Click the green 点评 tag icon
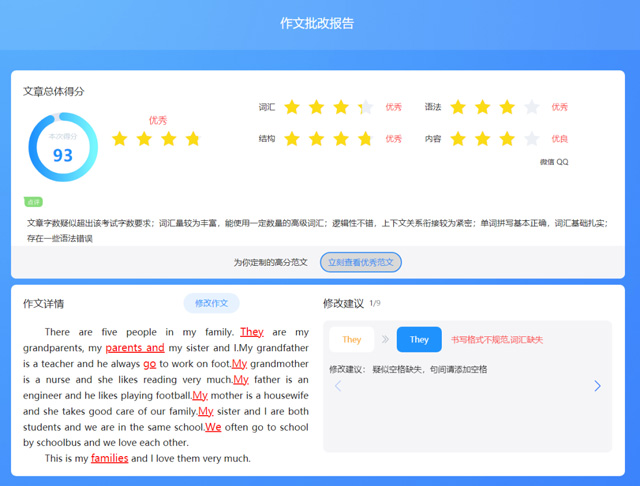Screen dimensions: 640x486 click(33, 202)
